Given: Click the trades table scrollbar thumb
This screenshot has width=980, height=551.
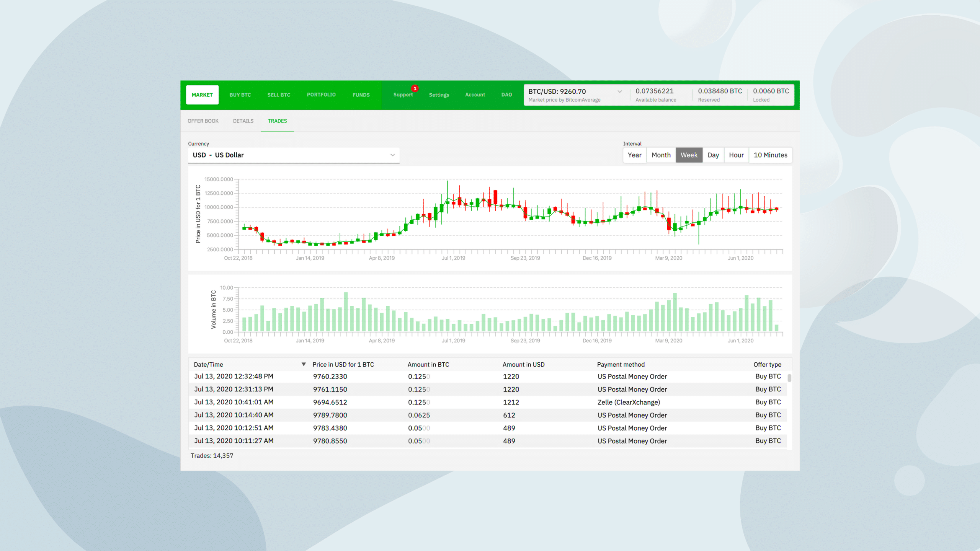Looking at the screenshot, I should pyautogui.click(x=789, y=378).
